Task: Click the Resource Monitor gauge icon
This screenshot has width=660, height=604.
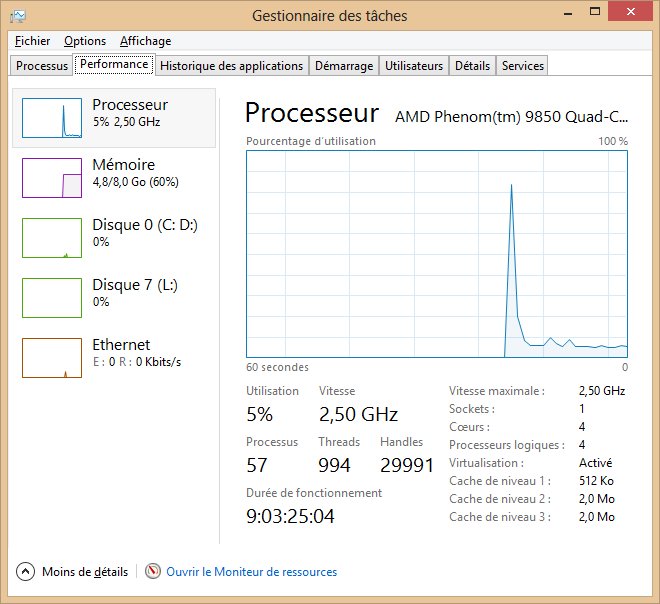Action: [x=153, y=572]
